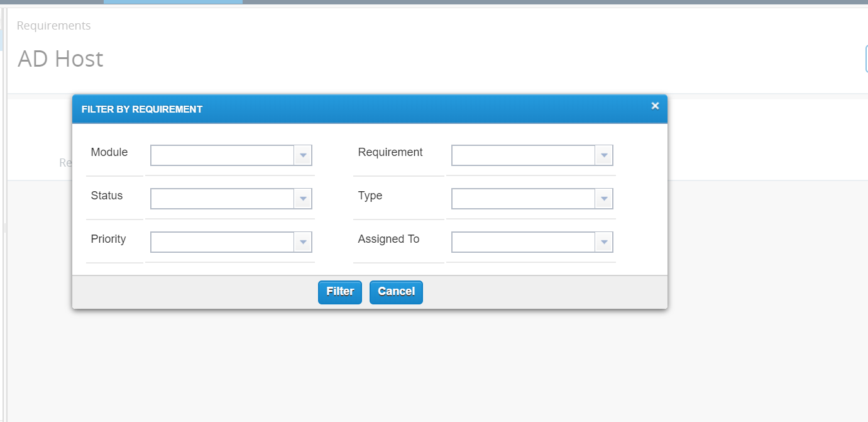The image size is (868, 422).
Task: Open the Type dropdown
Action: pyautogui.click(x=604, y=199)
